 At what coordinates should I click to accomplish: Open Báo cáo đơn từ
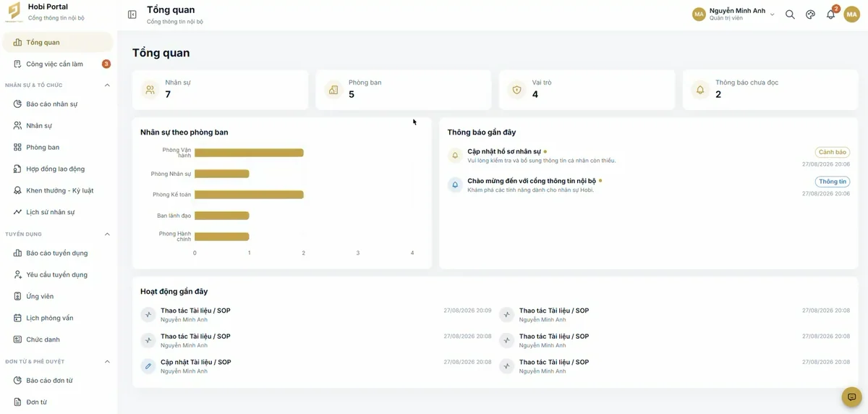[x=58, y=380]
